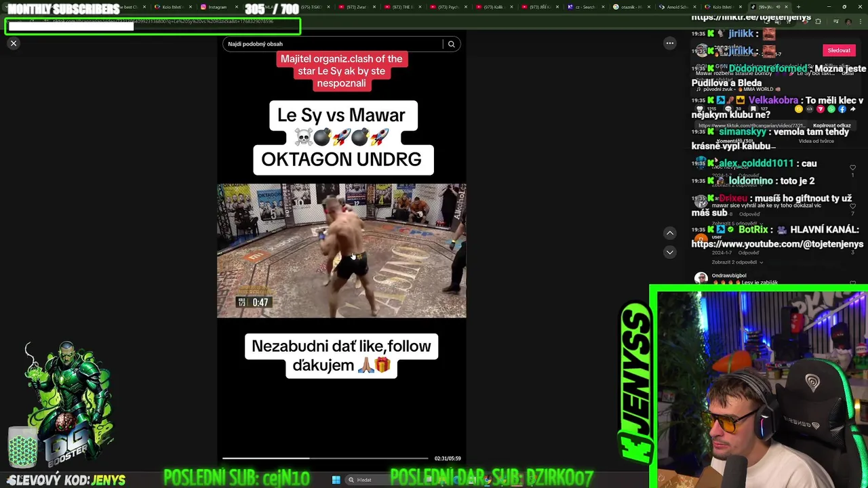Like the comment showing 7 likes

point(852,206)
